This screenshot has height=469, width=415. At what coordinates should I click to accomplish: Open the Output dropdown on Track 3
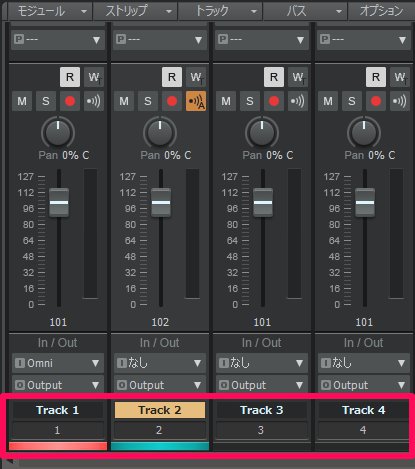(x=262, y=385)
